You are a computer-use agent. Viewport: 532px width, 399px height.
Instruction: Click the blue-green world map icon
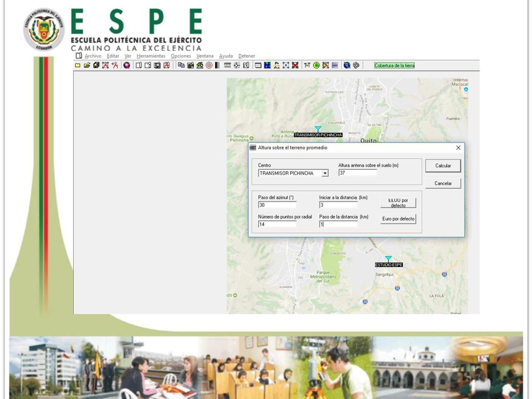(268, 65)
